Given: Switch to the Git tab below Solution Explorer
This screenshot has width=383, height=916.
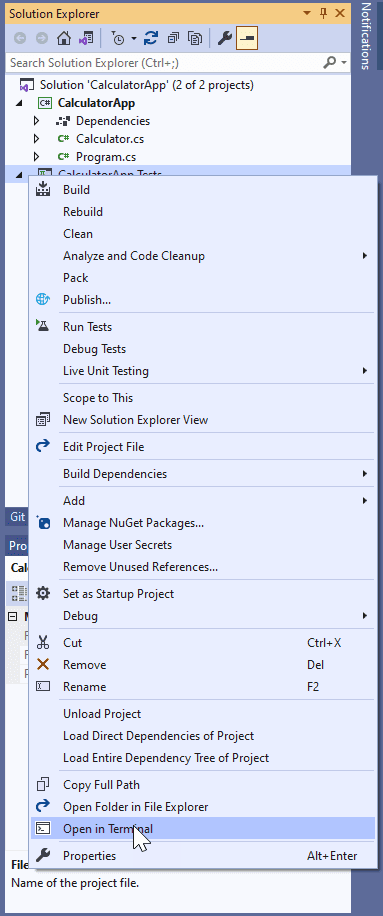Looking at the screenshot, I should click(18, 516).
